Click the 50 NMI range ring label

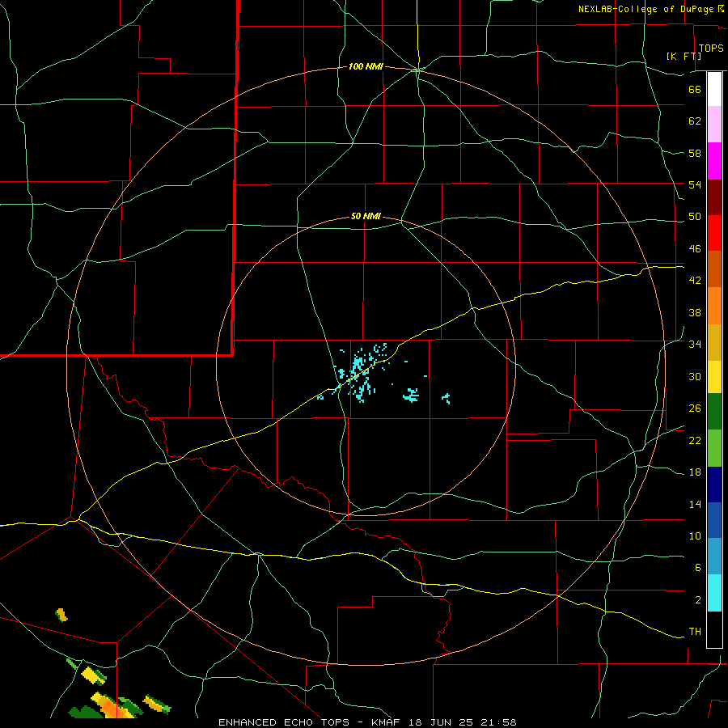[366, 216]
